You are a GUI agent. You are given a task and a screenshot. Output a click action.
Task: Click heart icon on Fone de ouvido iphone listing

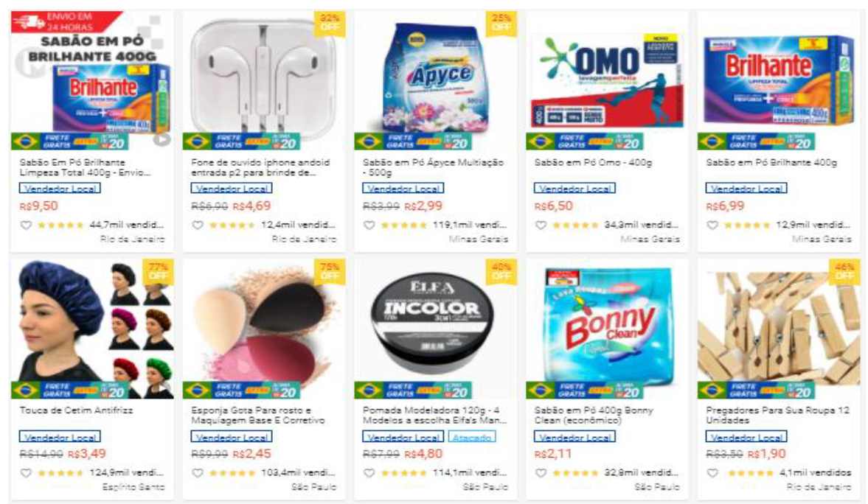[x=198, y=225]
